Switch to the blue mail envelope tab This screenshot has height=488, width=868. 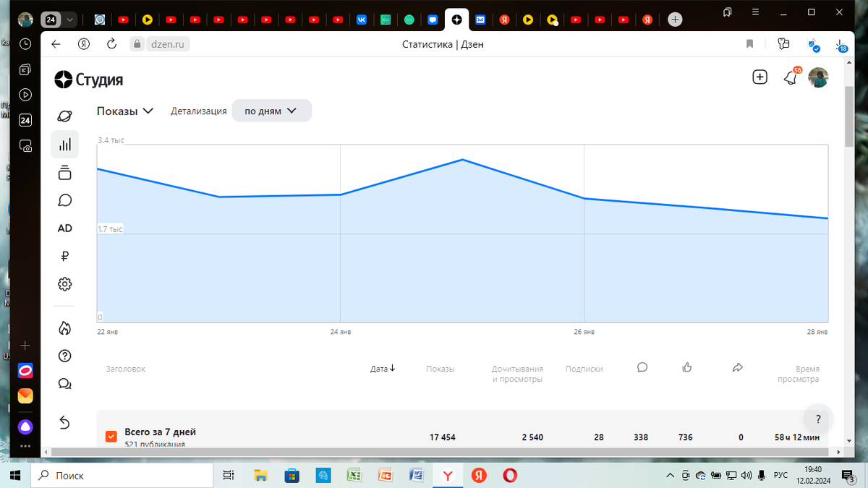481,20
